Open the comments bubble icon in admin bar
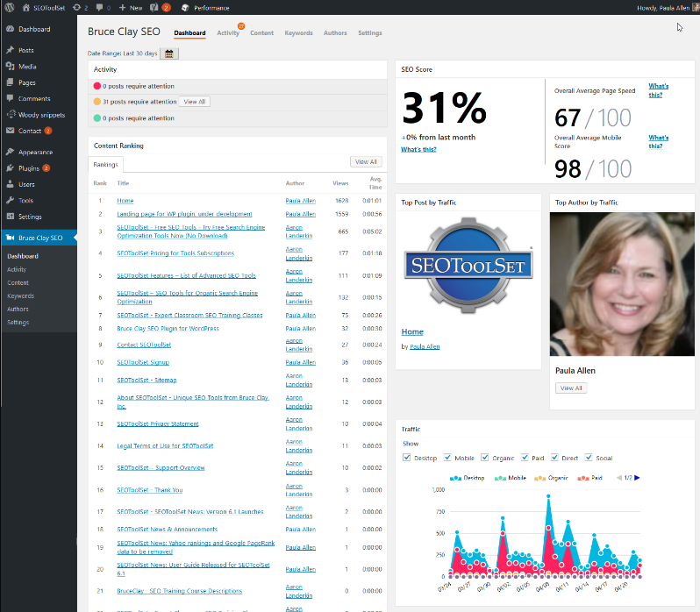700x612 pixels. click(x=99, y=8)
